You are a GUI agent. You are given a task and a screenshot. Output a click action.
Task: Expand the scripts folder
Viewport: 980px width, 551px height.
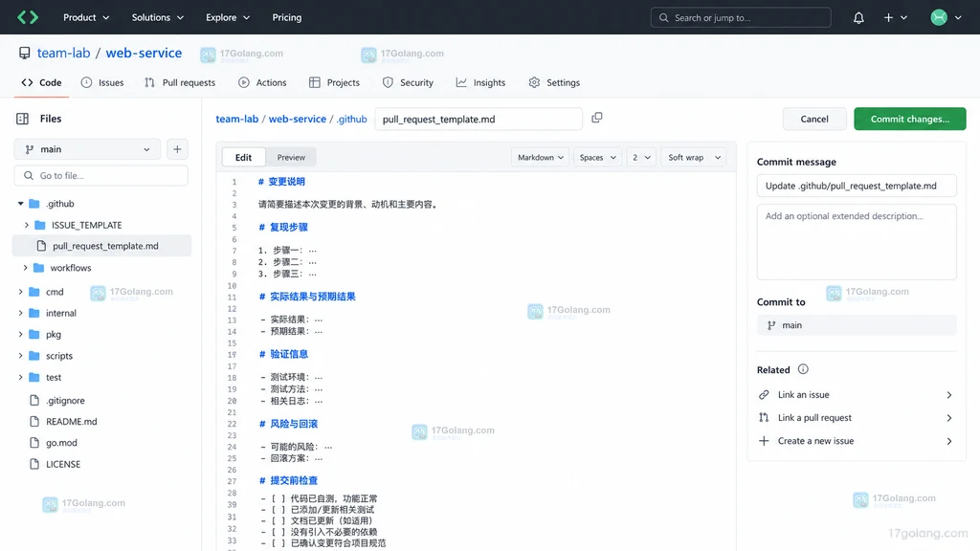(21, 356)
